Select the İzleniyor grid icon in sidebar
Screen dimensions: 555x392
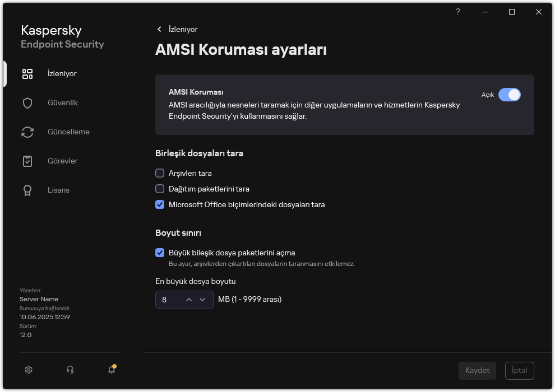(x=27, y=73)
